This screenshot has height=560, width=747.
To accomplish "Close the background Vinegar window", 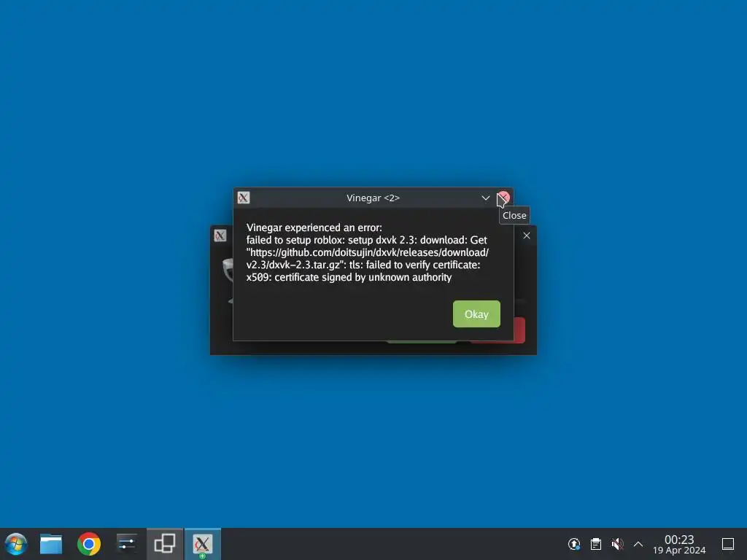I will (x=527, y=236).
